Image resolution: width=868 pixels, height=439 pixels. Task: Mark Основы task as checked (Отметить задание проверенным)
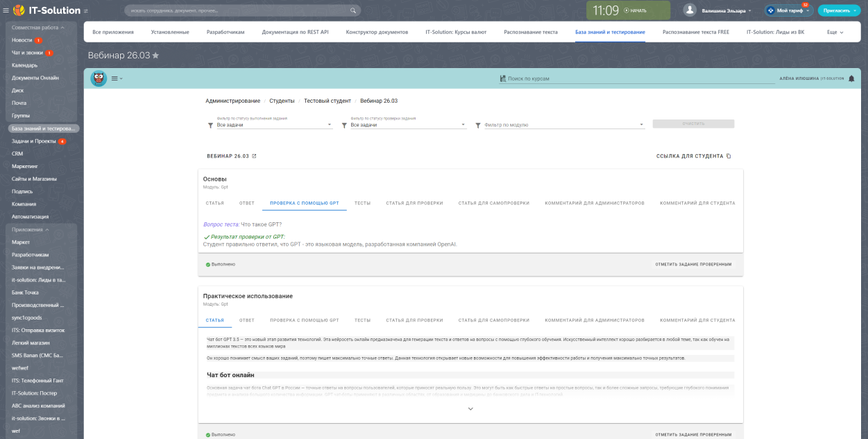coord(693,265)
